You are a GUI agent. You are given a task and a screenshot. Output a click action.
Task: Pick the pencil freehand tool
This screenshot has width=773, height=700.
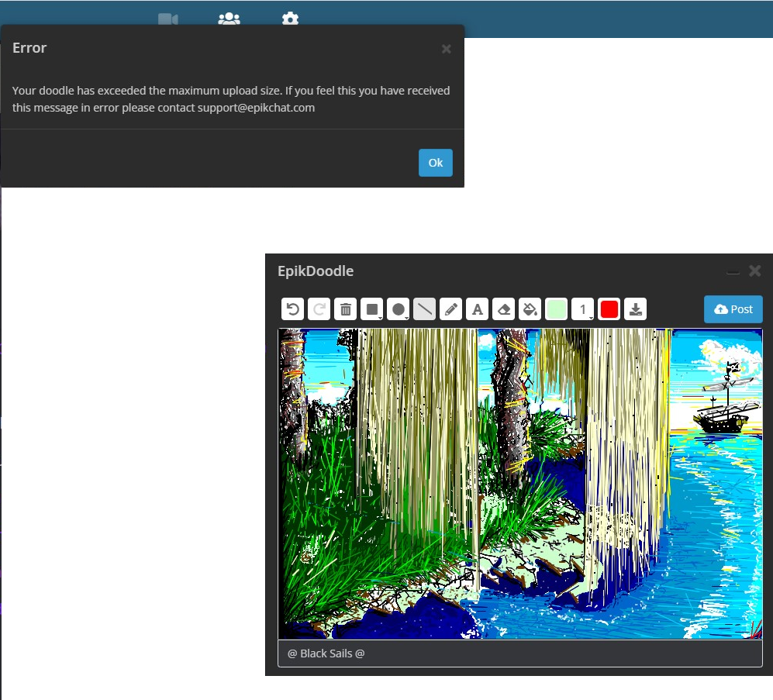click(451, 309)
